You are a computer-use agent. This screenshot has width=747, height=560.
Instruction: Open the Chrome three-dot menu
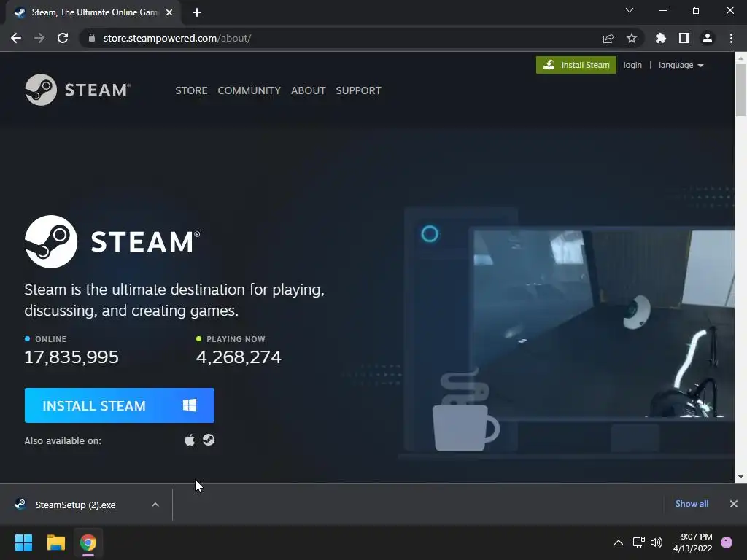(731, 38)
